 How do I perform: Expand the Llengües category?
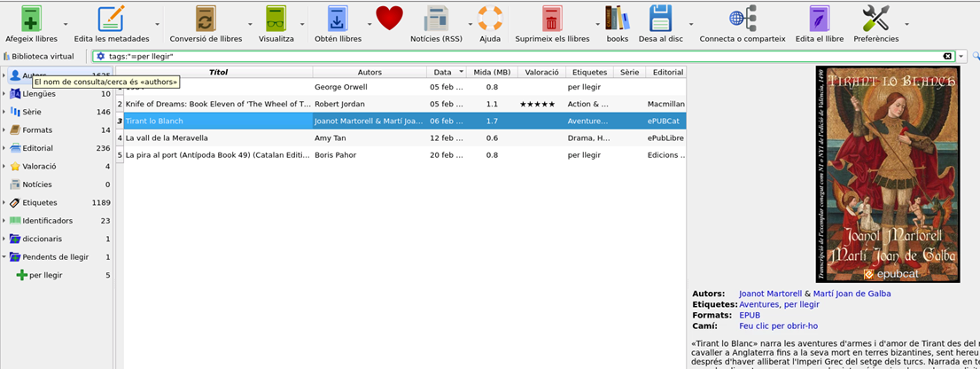(x=4, y=94)
